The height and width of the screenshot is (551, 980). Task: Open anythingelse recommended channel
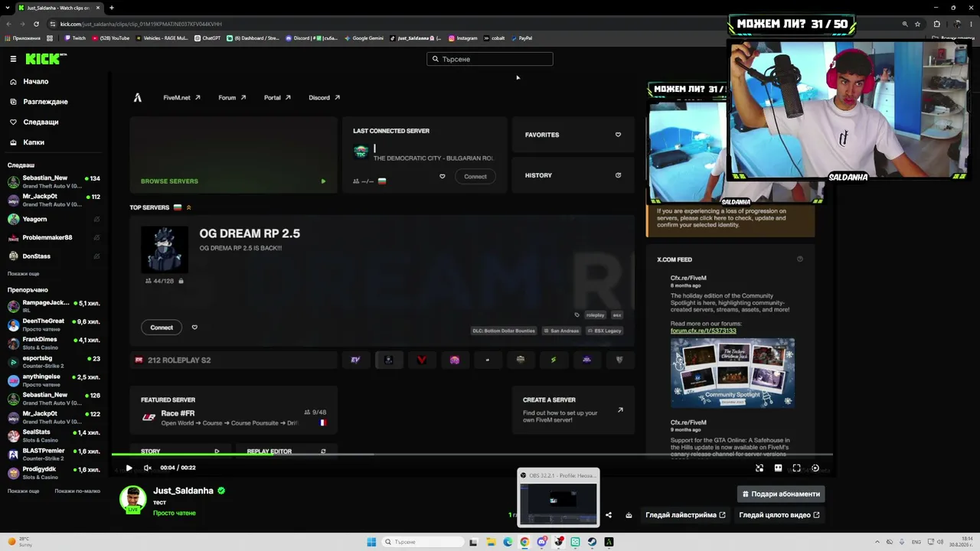pyautogui.click(x=55, y=380)
